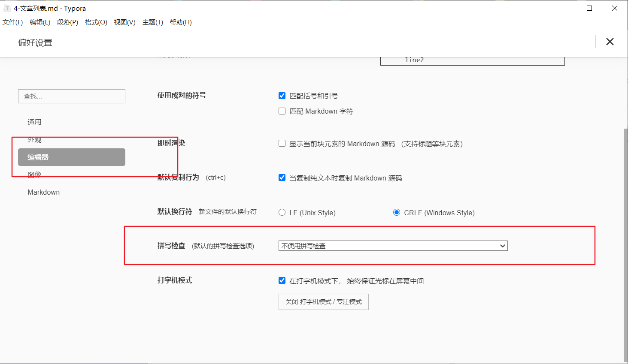Disable 当复制纯文本时复制 Markdown 源码
Screen dimensions: 628x364
tap(282, 177)
